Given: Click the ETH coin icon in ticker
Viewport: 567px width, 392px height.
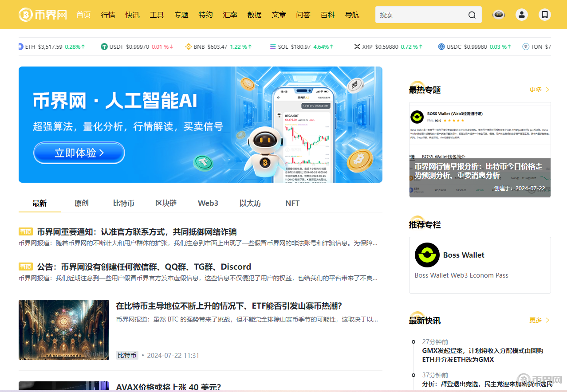Looking at the screenshot, I should [20, 47].
